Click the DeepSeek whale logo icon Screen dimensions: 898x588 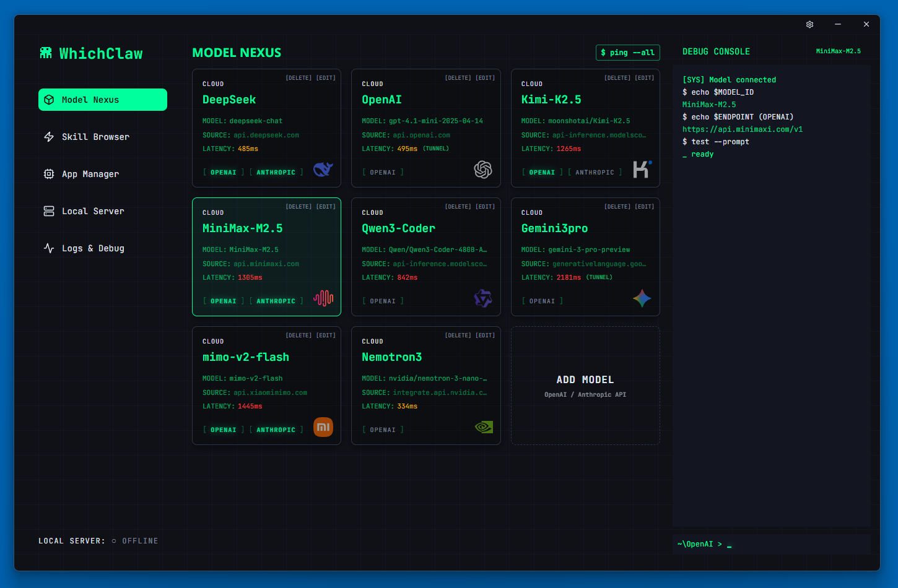point(323,168)
